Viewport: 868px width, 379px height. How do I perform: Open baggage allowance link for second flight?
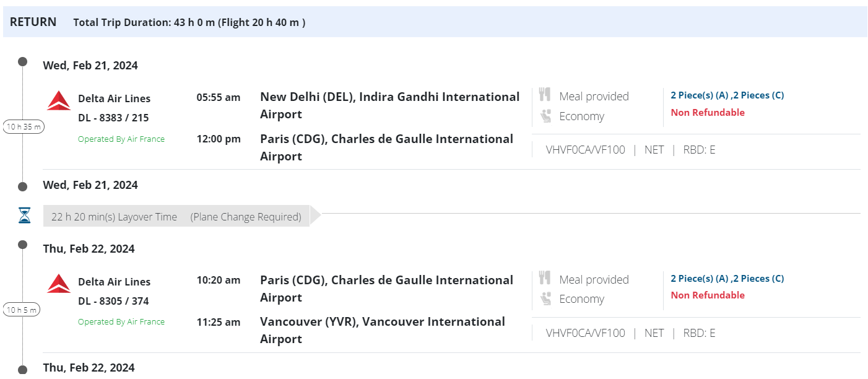[x=727, y=279]
